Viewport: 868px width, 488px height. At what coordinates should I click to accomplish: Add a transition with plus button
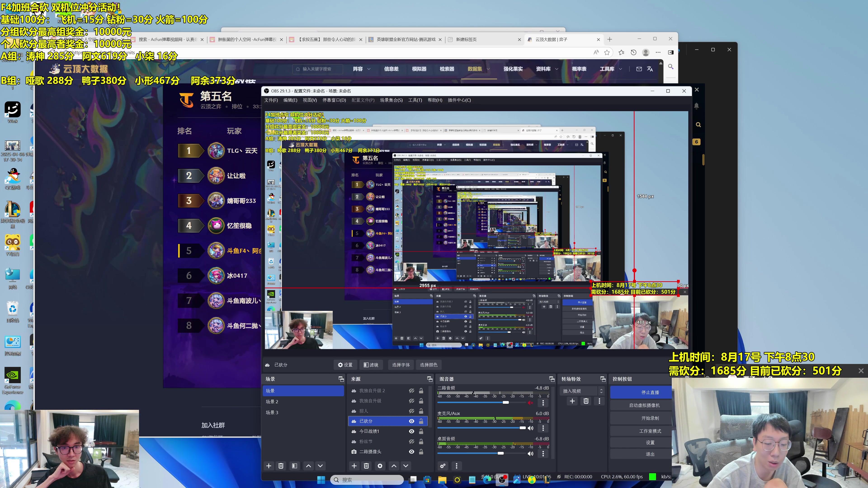click(572, 401)
